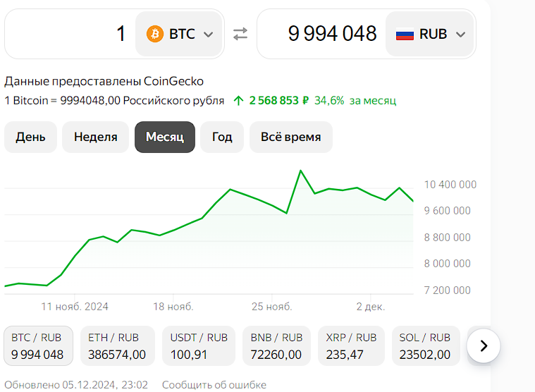
Task: Select the SOL / RUB pair
Action: point(424,345)
